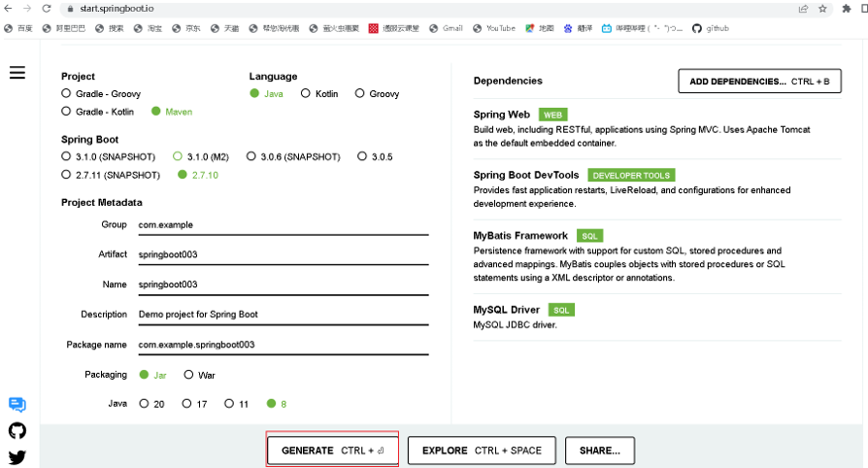
Task: Select Spring Boot 3.0.5 version
Action: (x=362, y=156)
